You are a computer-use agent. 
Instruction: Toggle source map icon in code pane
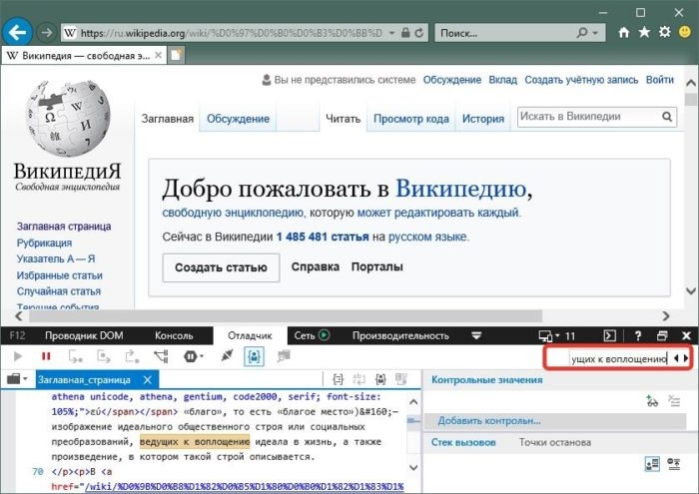[x=402, y=379]
